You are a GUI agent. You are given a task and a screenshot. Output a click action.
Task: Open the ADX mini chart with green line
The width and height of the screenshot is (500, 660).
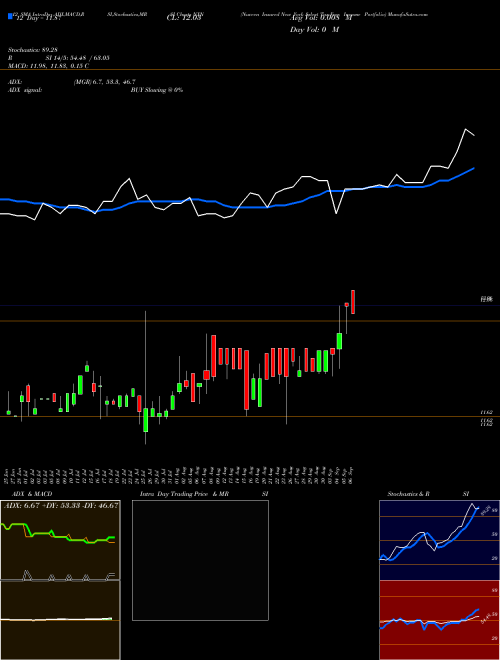coord(60,540)
